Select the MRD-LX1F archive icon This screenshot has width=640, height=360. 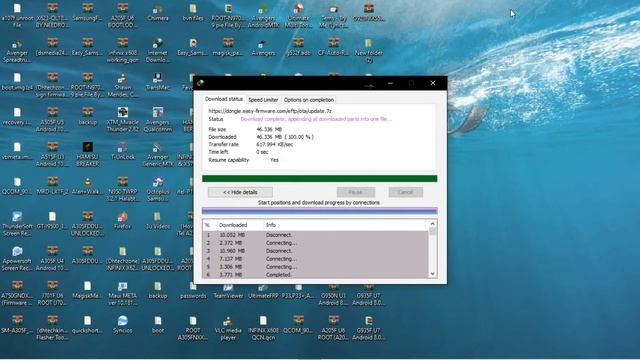52,186
